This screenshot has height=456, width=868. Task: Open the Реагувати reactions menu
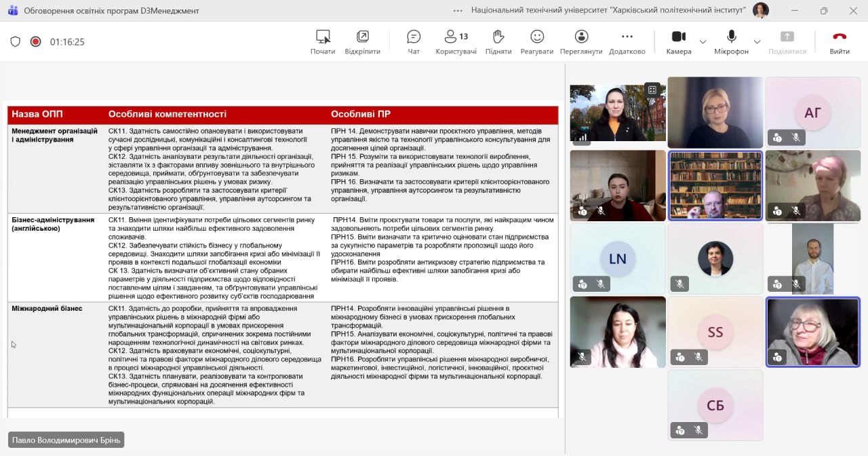tap(537, 41)
